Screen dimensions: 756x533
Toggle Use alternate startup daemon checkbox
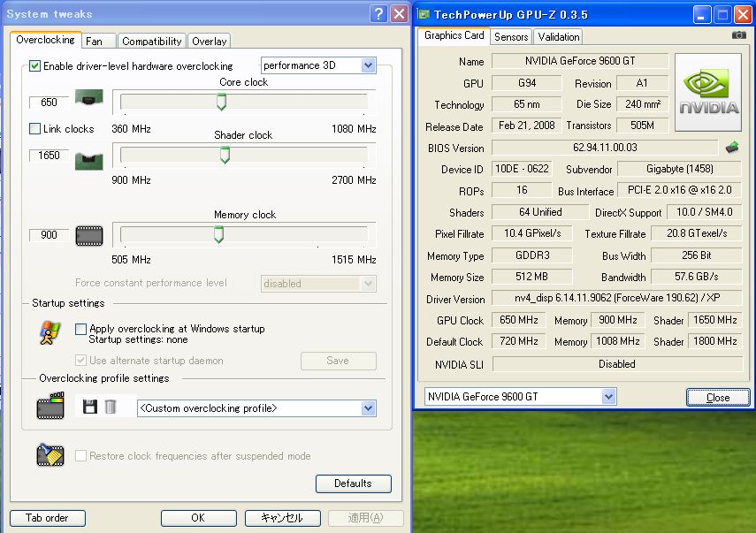[81, 360]
